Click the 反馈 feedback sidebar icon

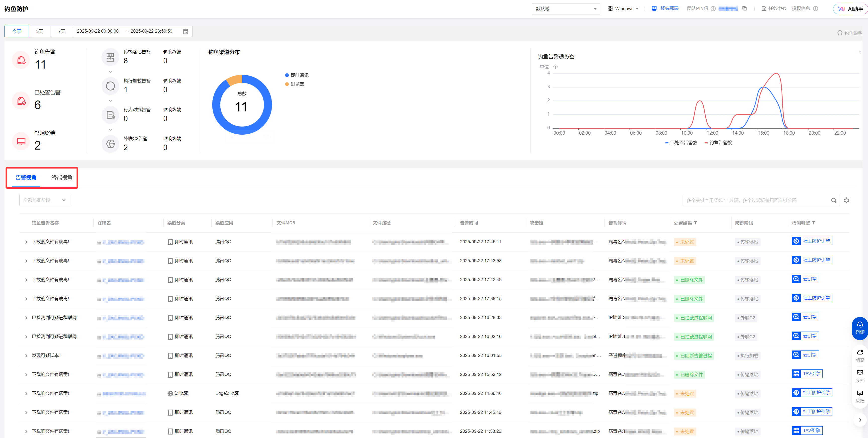(x=860, y=396)
